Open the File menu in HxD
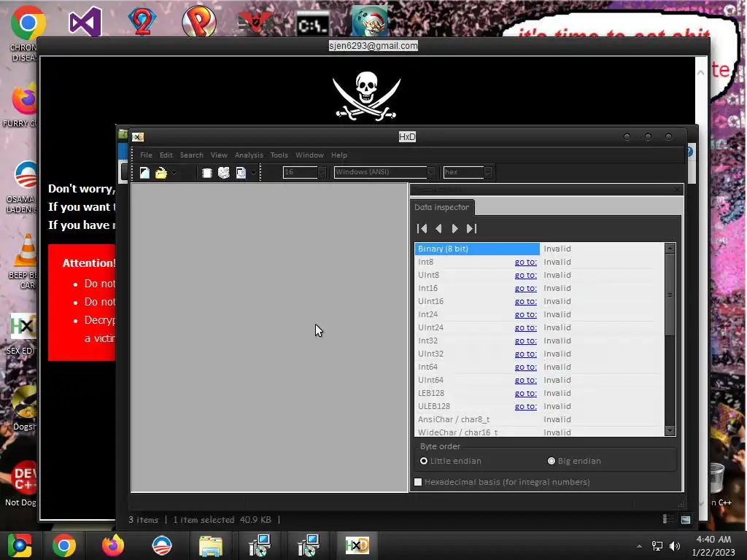Viewport: 747px width, 560px height. pos(146,155)
